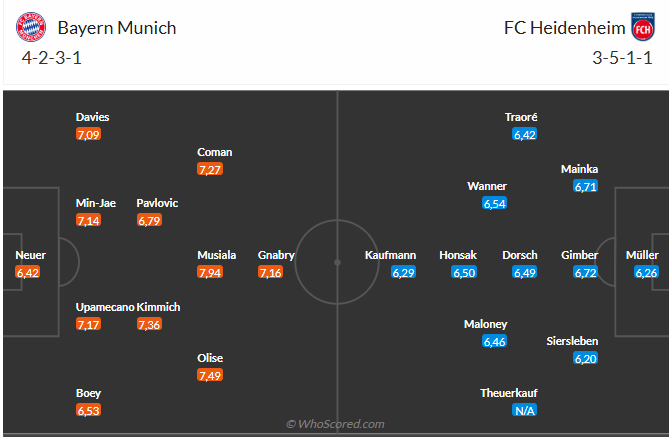Screen dimensions: 669x437
Task: Click the WhoScored.com watermark
Action: coord(335,425)
